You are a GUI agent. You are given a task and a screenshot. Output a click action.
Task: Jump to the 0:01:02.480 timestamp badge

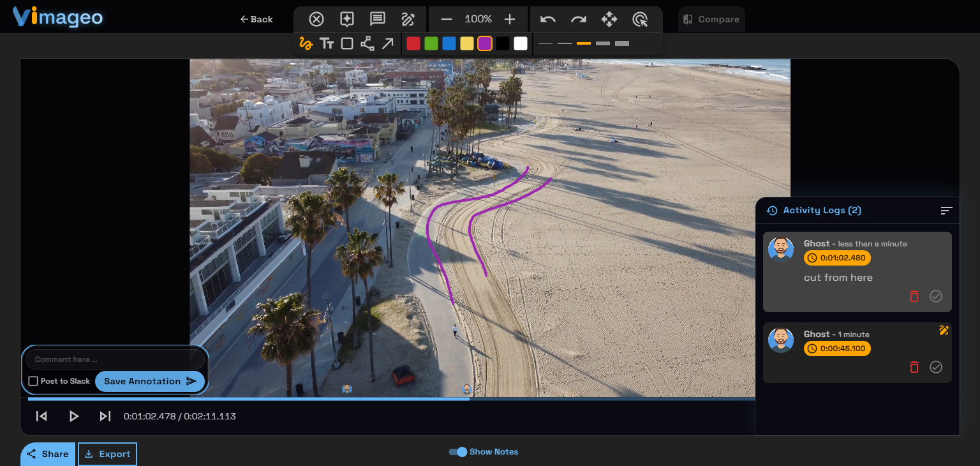coord(837,258)
